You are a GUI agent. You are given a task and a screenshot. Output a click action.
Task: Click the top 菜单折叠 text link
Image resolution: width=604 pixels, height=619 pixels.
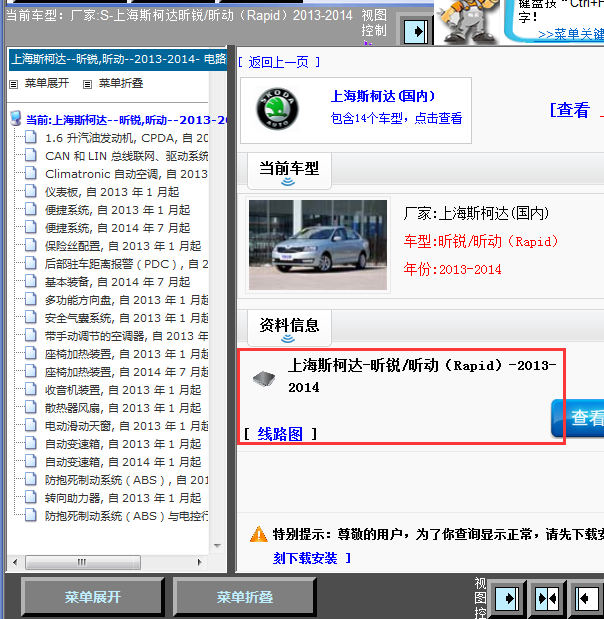tap(120, 83)
